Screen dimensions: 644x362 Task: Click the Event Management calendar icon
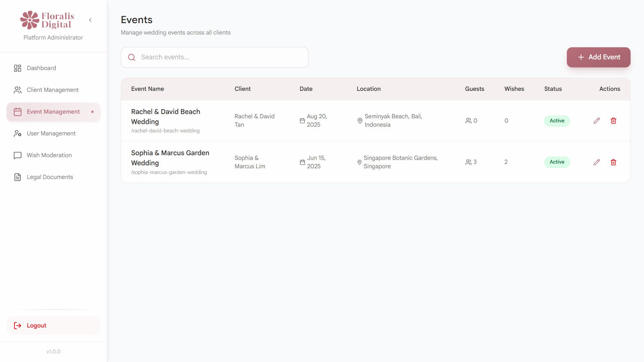pos(17,112)
